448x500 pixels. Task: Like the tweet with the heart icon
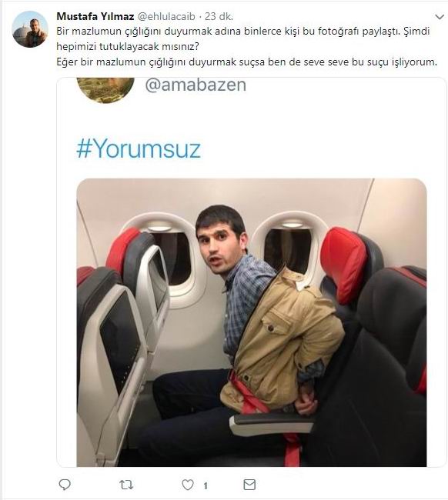point(188,485)
